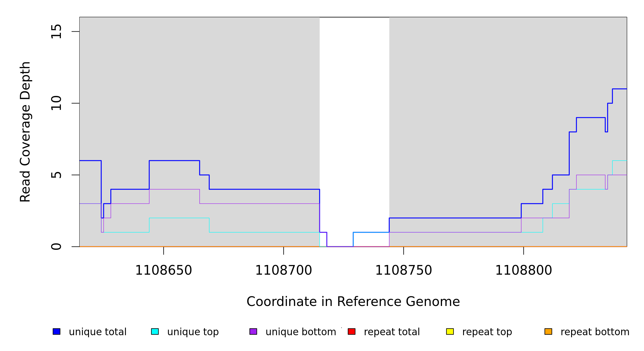Screen dimensions: 644x351
Task: Click the y-axis tick label 10
Action: point(56,103)
